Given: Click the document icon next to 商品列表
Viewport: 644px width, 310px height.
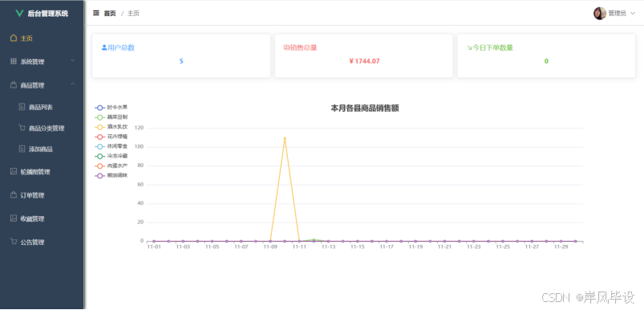Looking at the screenshot, I should 22,107.
